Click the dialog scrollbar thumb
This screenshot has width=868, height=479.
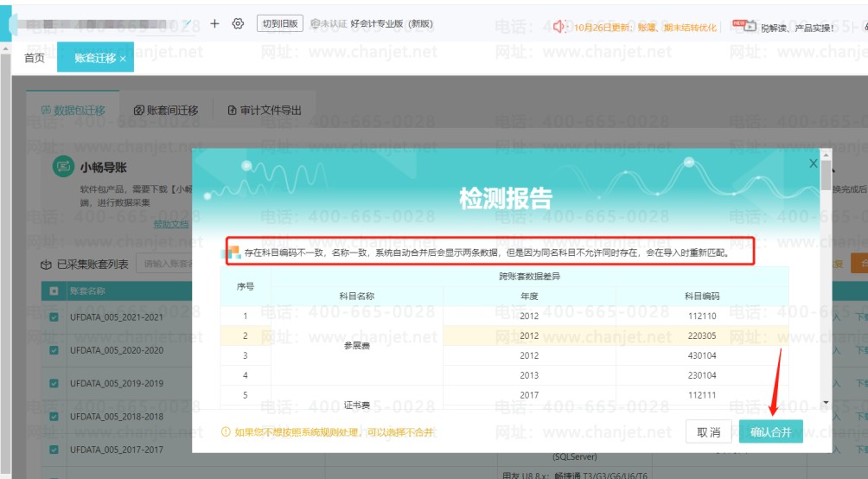click(826, 175)
